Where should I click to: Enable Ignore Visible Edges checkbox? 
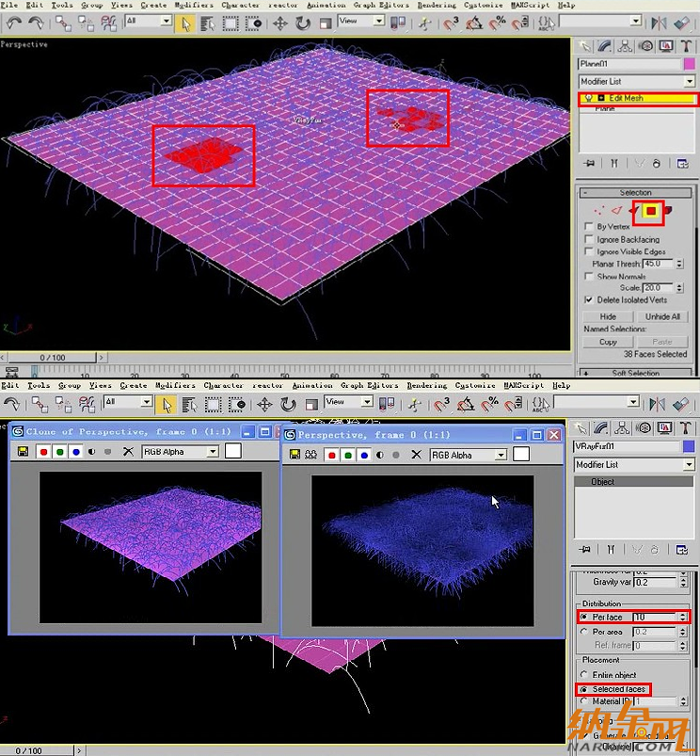click(x=588, y=251)
